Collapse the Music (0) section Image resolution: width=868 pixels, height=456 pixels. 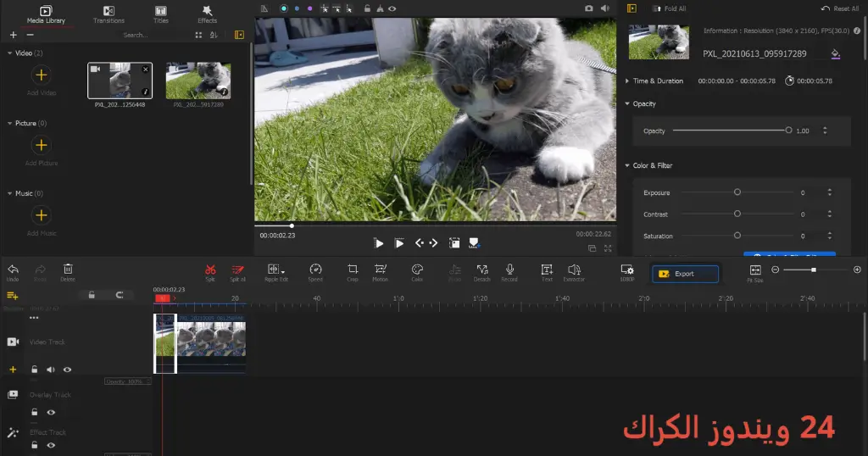coord(9,194)
